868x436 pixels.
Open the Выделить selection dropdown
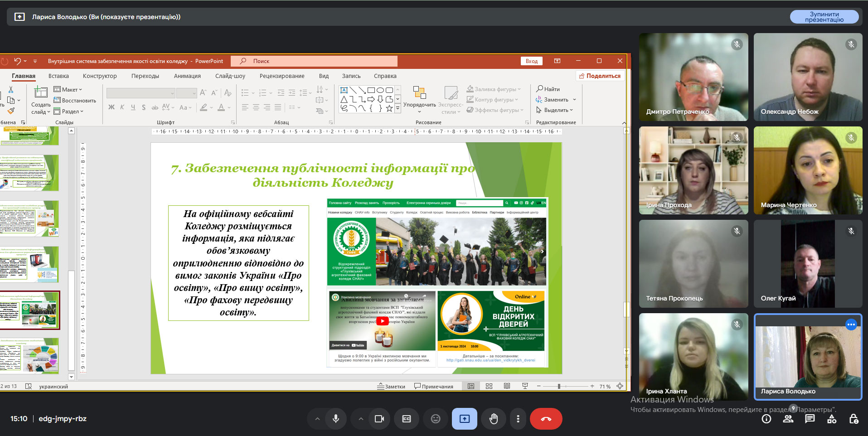pyautogui.click(x=555, y=110)
